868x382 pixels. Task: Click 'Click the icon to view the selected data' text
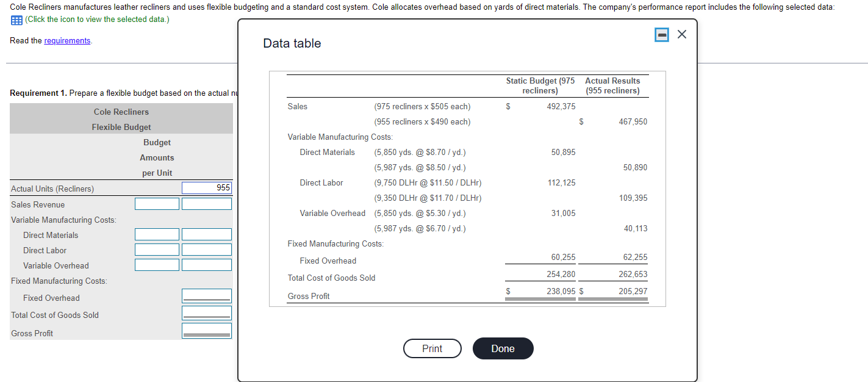[x=98, y=20]
